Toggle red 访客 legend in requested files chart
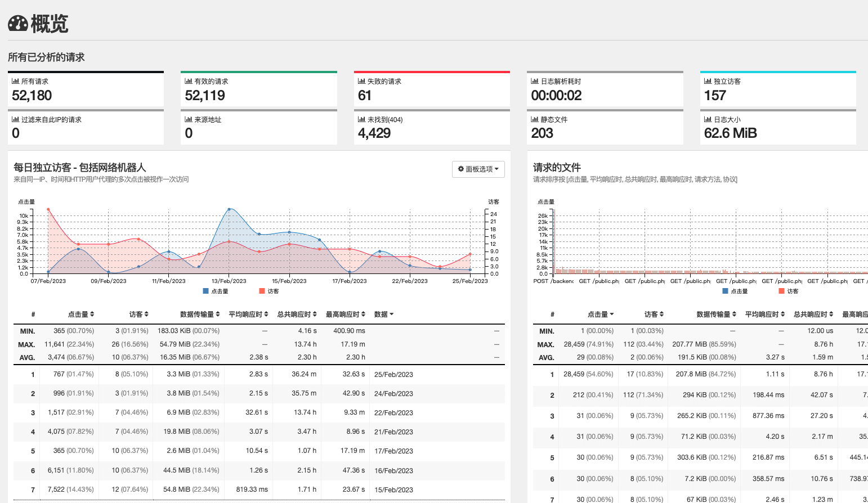868x503 pixels. click(789, 291)
